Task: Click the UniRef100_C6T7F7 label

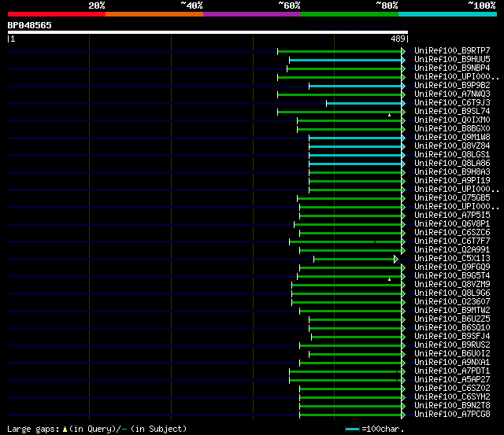Action: pos(452,241)
